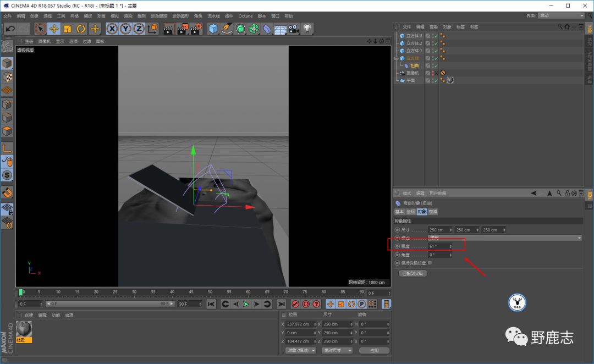Click the 匹配到父级 button

(413, 273)
